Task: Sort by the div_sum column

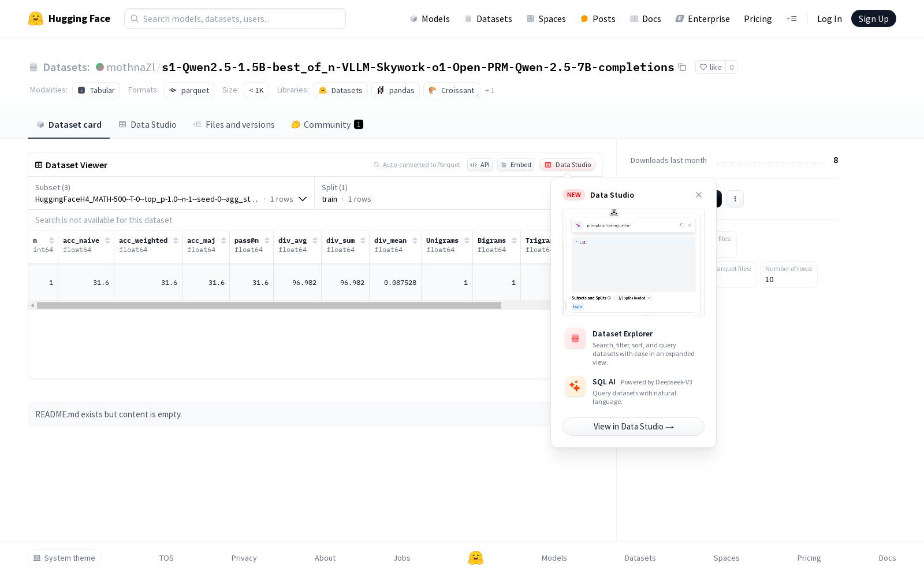Action: [x=363, y=240]
